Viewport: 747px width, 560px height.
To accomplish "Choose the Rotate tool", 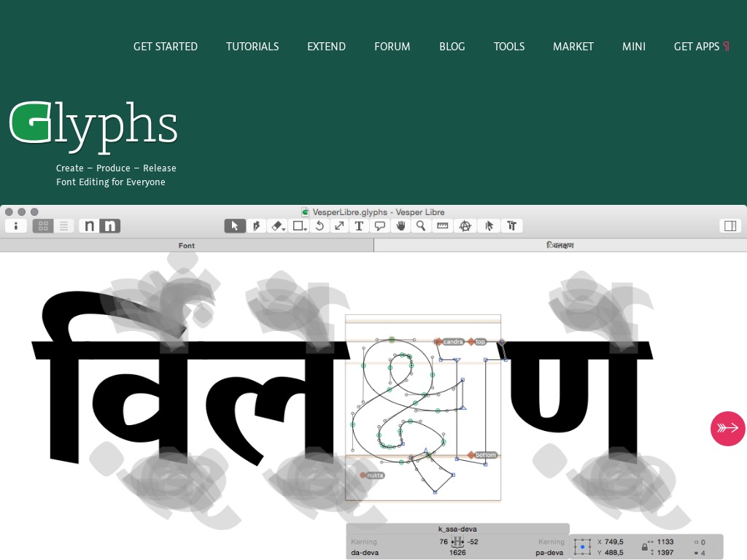I will (320, 226).
